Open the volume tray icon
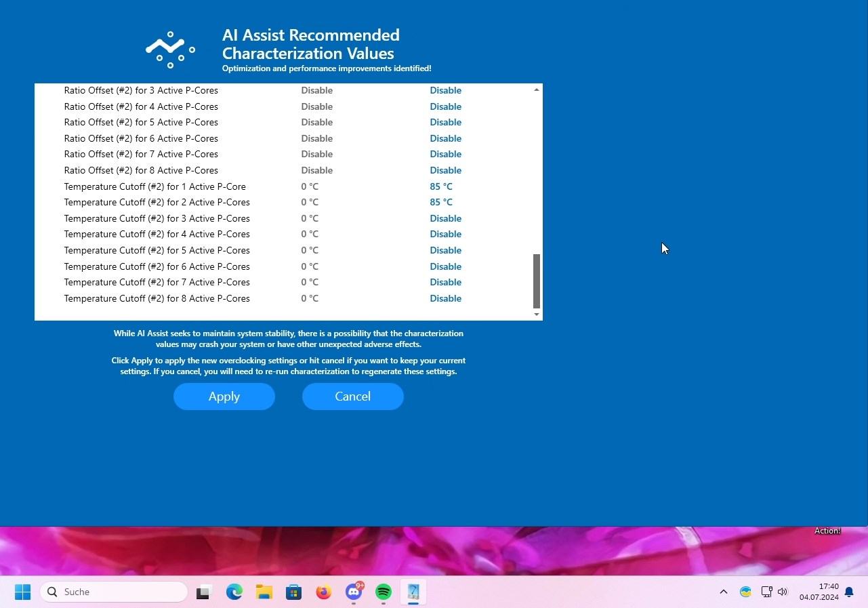The image size is (868, 608). (x=783, y=592)
